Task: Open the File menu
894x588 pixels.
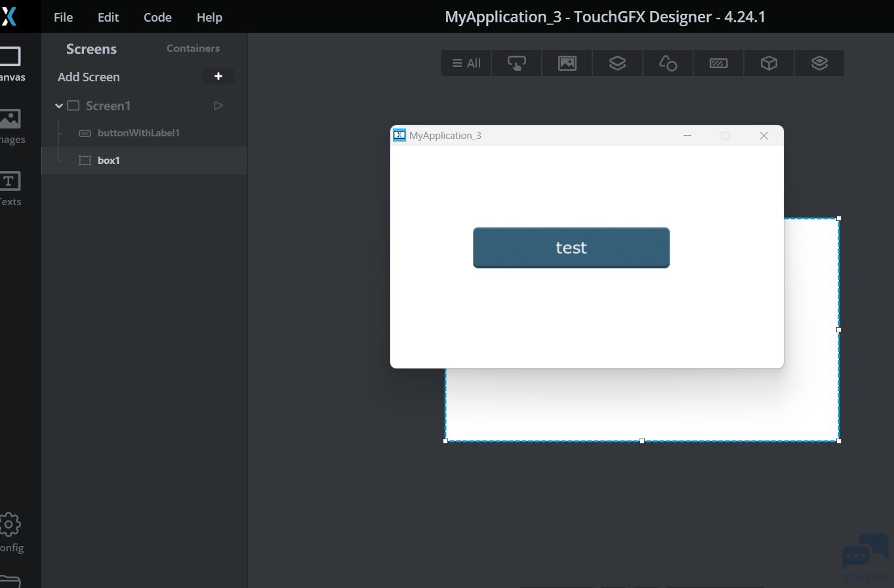Action: [x=63, y=17]
